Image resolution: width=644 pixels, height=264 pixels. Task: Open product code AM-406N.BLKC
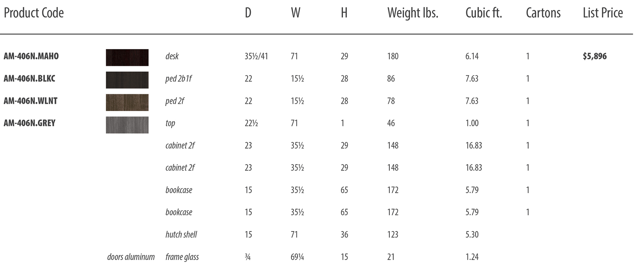[29, 78]
